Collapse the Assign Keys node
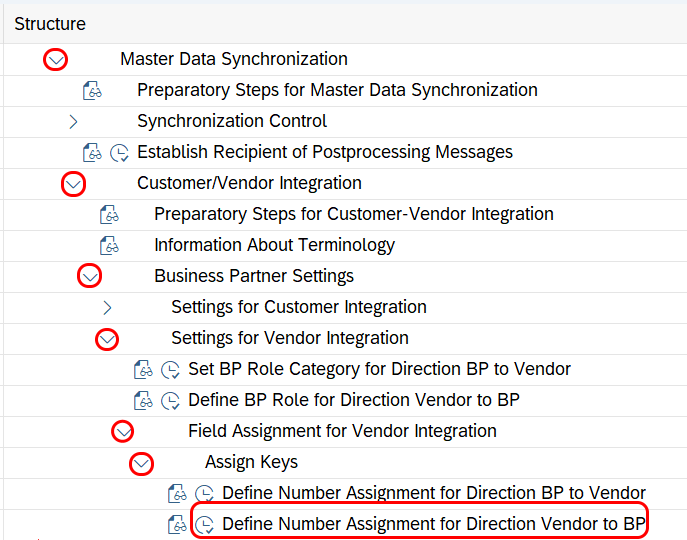This screenshot has height=540, width=687. [x=141, y=463]
